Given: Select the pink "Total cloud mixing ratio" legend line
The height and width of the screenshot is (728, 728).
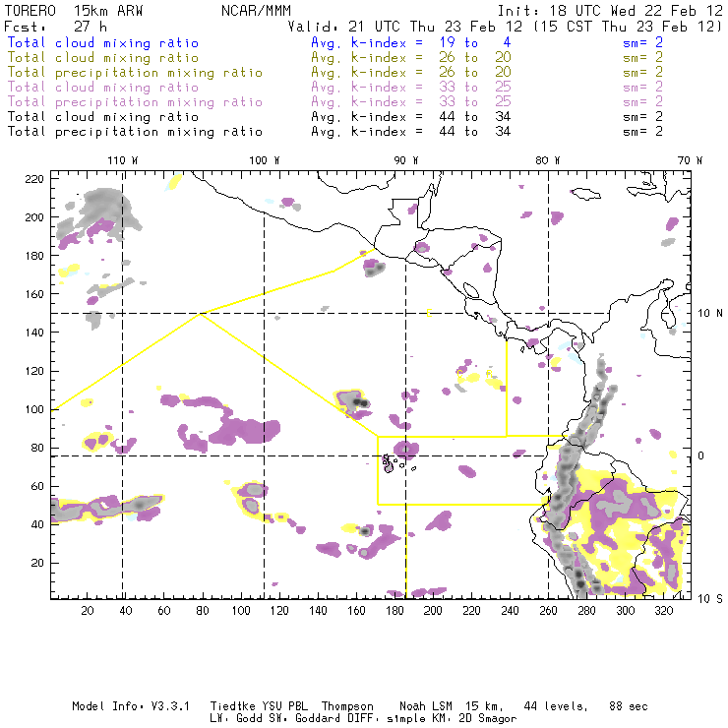Looking at the screenshot, I should tap(103, 88).
